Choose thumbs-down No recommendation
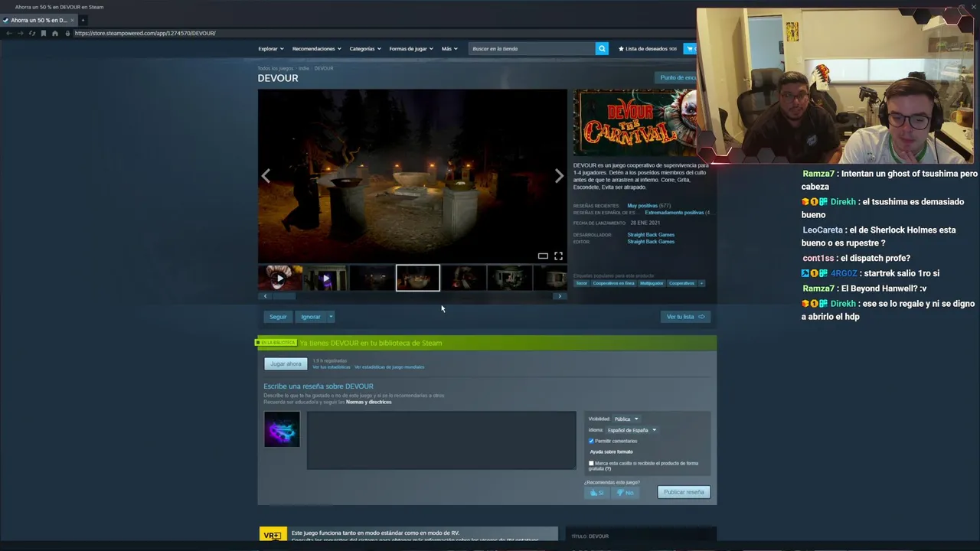Image resolution: width=980 pixels, height=551 pixels. pos(625,493)
